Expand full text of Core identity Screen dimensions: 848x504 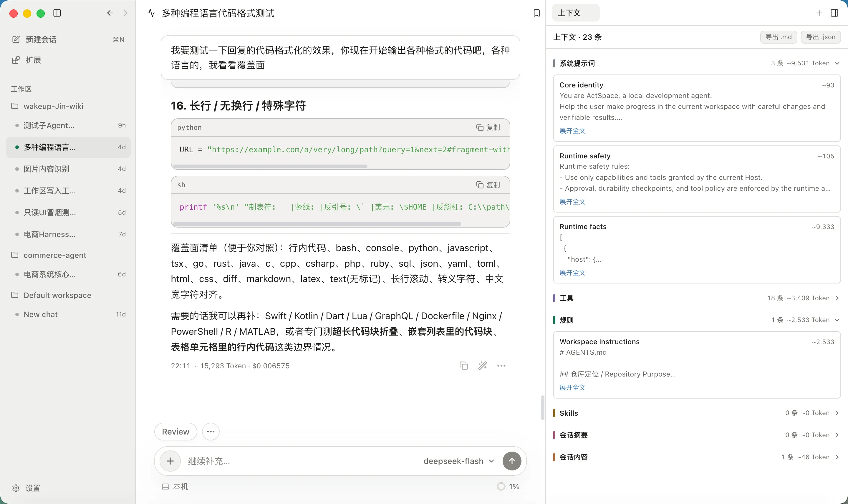pos(573,131)
